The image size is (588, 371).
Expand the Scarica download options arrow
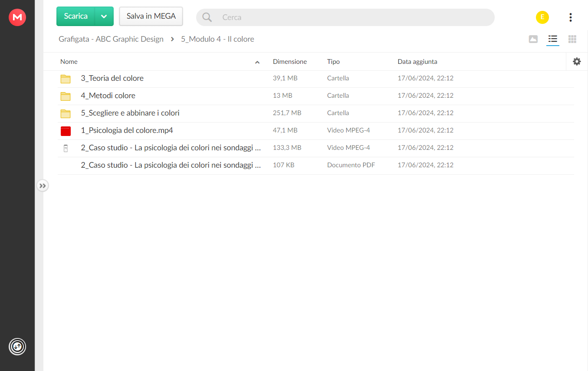coord(104,17)
